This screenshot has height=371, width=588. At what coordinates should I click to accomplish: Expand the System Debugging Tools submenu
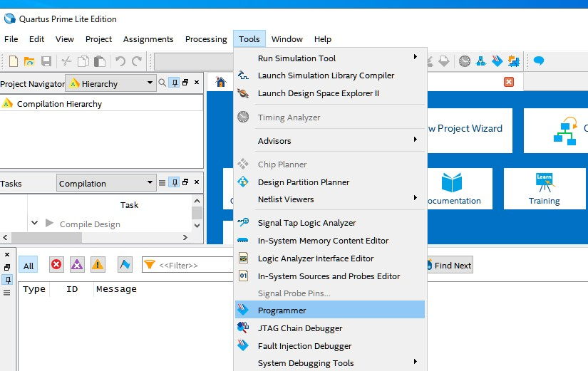(x=330, y=362)
